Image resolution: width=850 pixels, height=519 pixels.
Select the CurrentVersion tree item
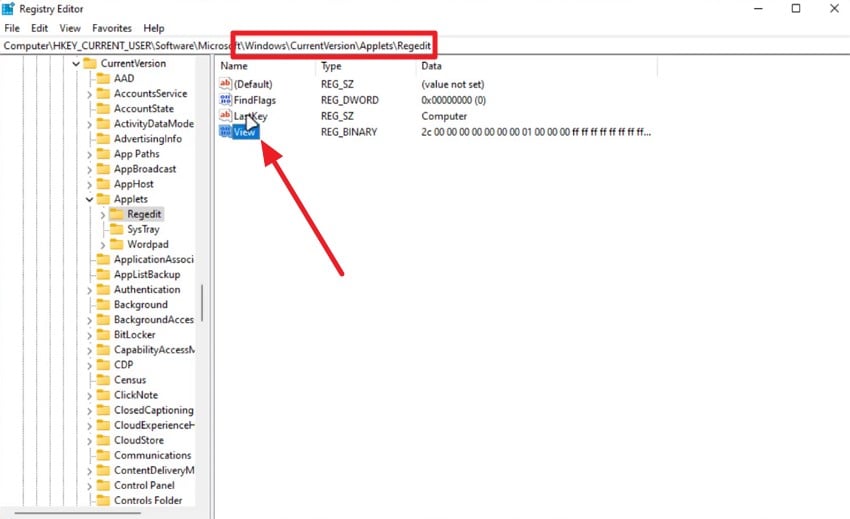point(133,63)
